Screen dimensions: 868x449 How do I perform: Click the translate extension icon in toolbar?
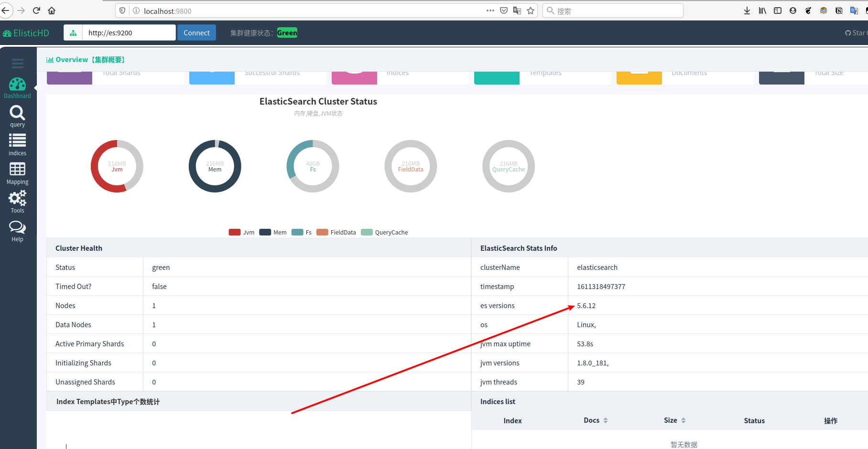pyautogui.click(x=854, y=11)
